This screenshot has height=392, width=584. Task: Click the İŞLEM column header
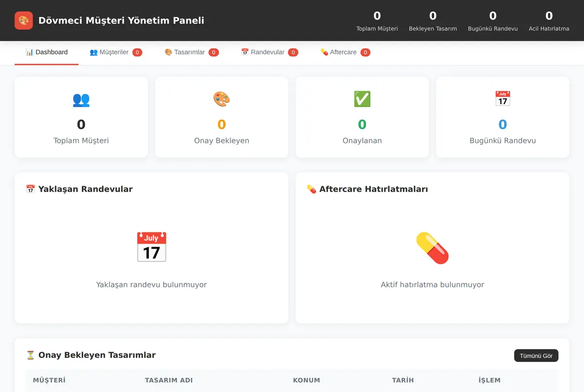pos(490,380)
